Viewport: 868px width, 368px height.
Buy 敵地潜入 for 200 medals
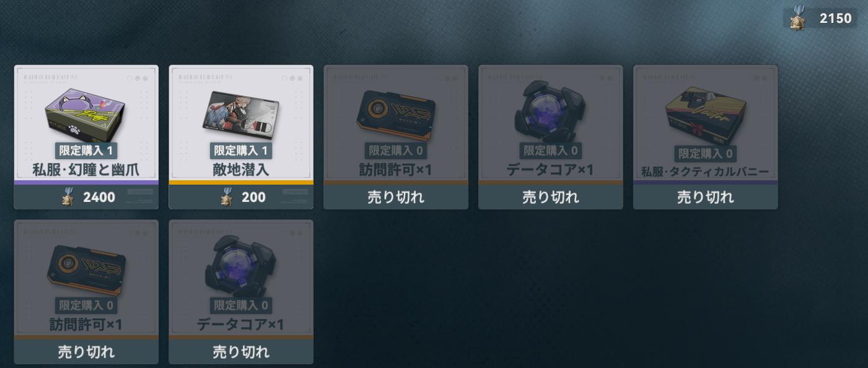tap(241, 197)
